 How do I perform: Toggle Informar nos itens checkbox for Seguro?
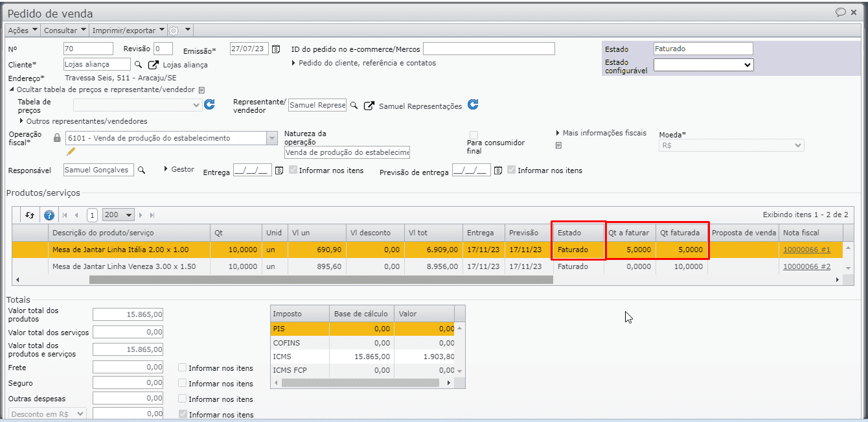tap(183, 383)
